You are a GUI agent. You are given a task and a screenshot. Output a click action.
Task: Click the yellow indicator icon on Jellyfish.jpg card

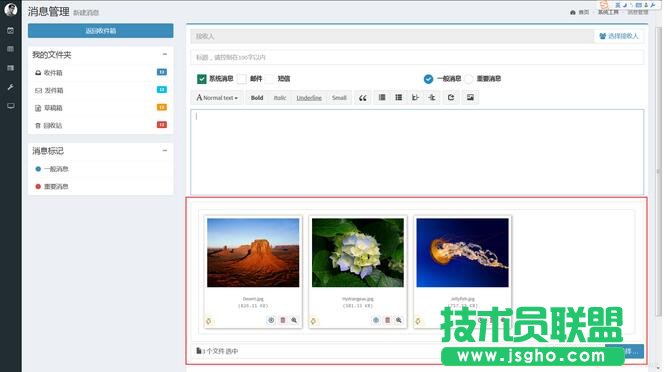418,321
